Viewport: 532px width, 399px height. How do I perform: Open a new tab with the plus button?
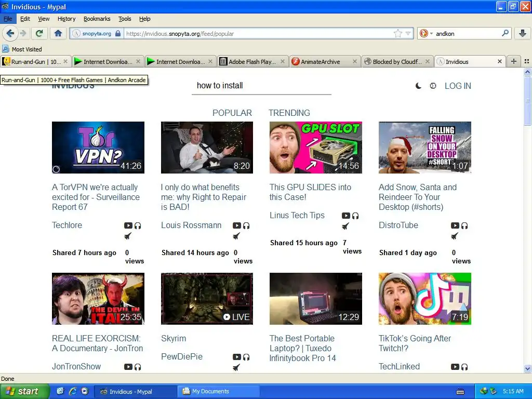(x=514, y=61)
